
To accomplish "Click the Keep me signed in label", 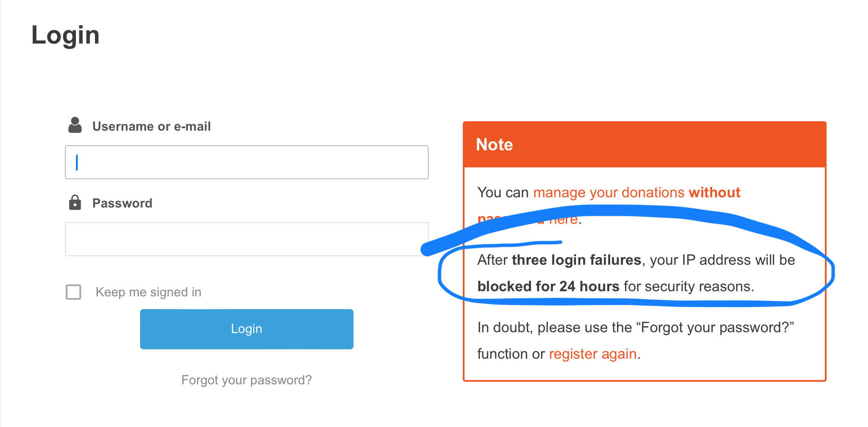I will (148, 292).
